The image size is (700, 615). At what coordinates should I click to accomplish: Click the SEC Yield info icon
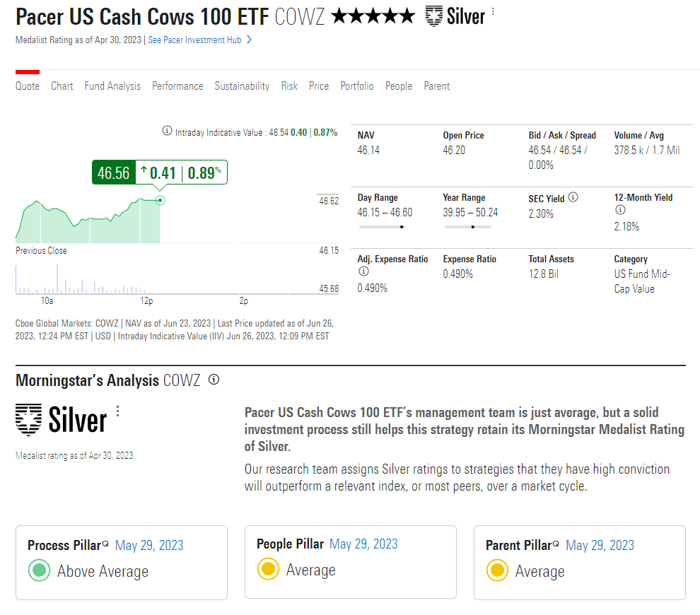tap(573, 197)
